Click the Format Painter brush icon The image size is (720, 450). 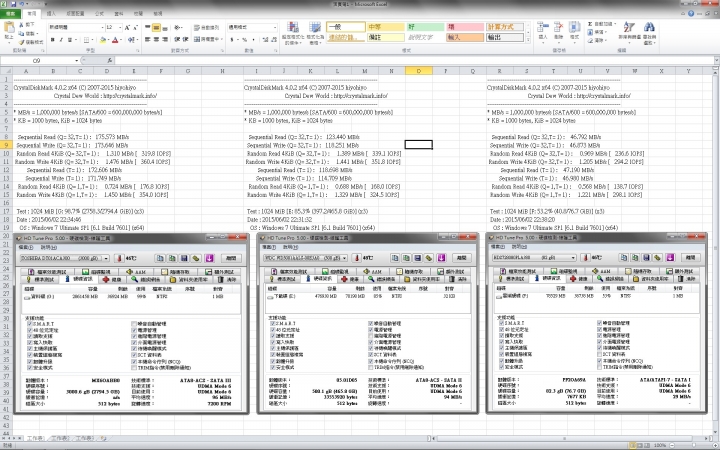click(21, 42)
